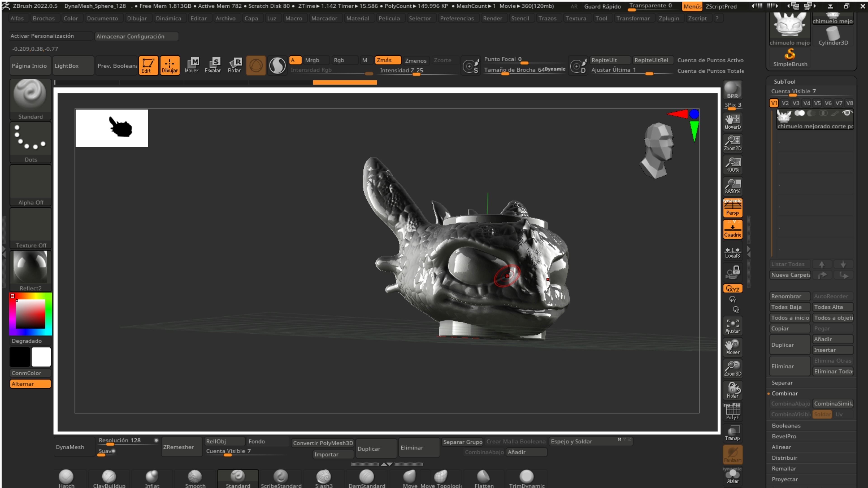868x488 pixels.
Task: Open the Transformar menu
Action: click(x=633, y=18)
